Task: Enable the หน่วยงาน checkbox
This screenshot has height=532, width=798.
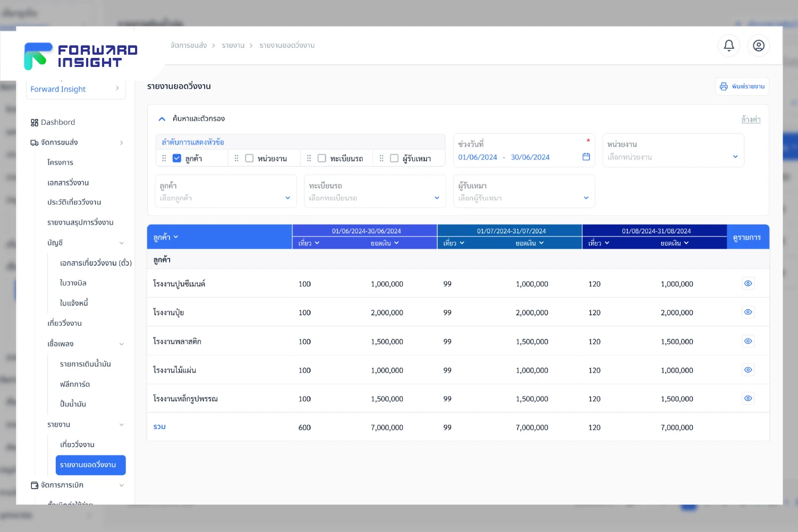Action: point(249,158)
